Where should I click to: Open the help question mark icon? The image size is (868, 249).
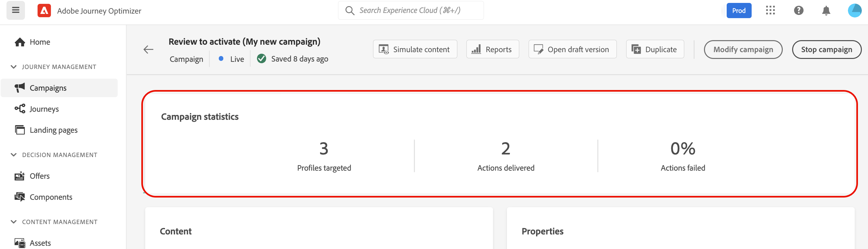(x=798, y=10)
